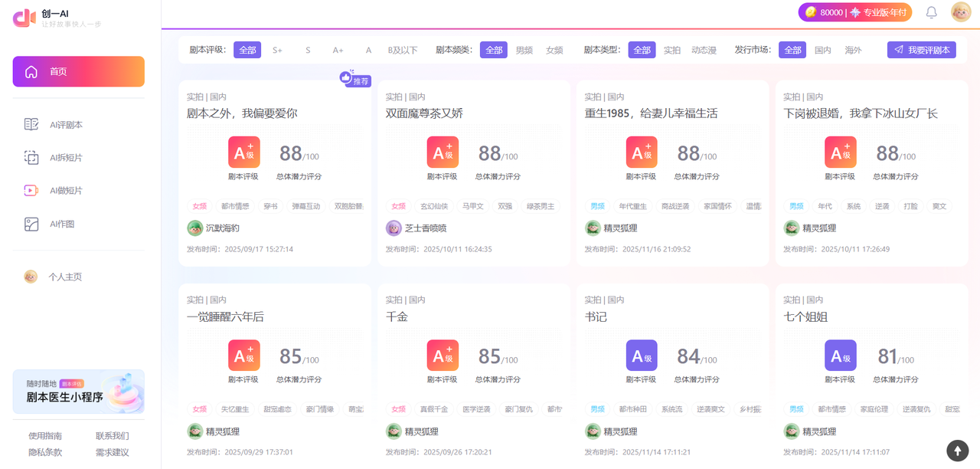Click the 推荐 thumbs-up badge
Viewport: 980px width, 469px height.
[x=355, y=80]
